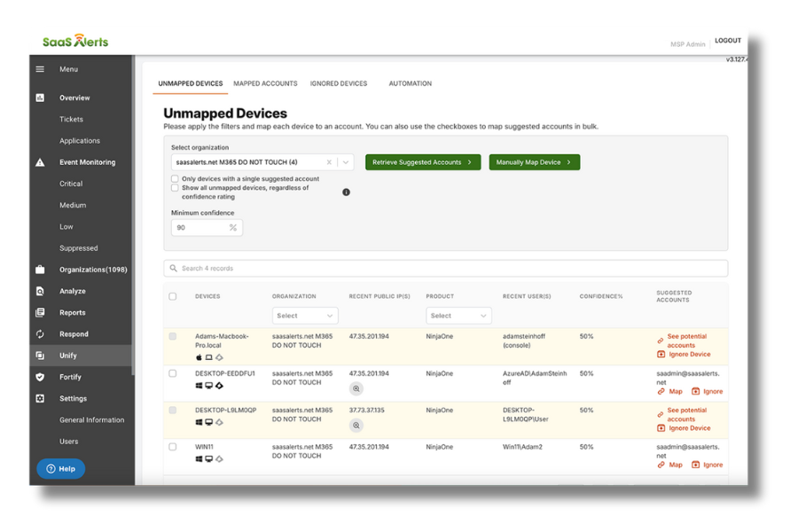This screenshot has width=798, height=532.
Task: Click the search magnifier icon in records box
Action: point(174,269)
